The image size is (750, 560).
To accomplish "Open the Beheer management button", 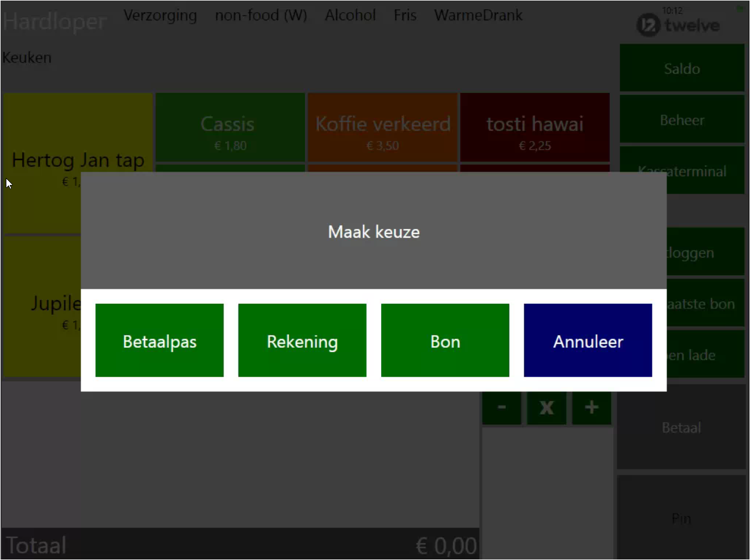I will click(x=682, y=120).
